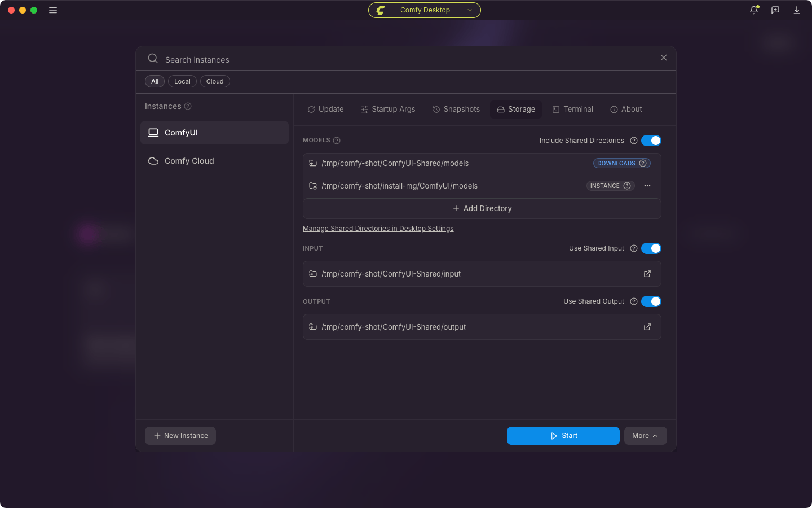Close the instances dialog
This screenshot has height=508, width=812.
(x=664, y=58)
